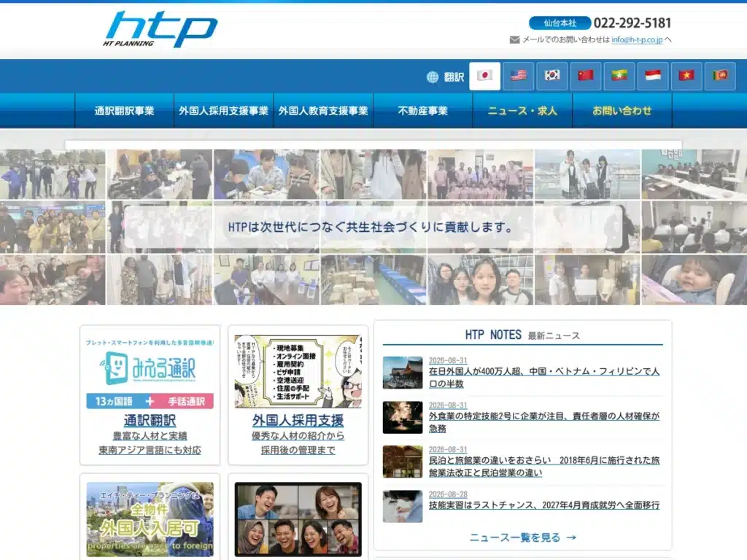Click the envelope mail icon in header

514,40
